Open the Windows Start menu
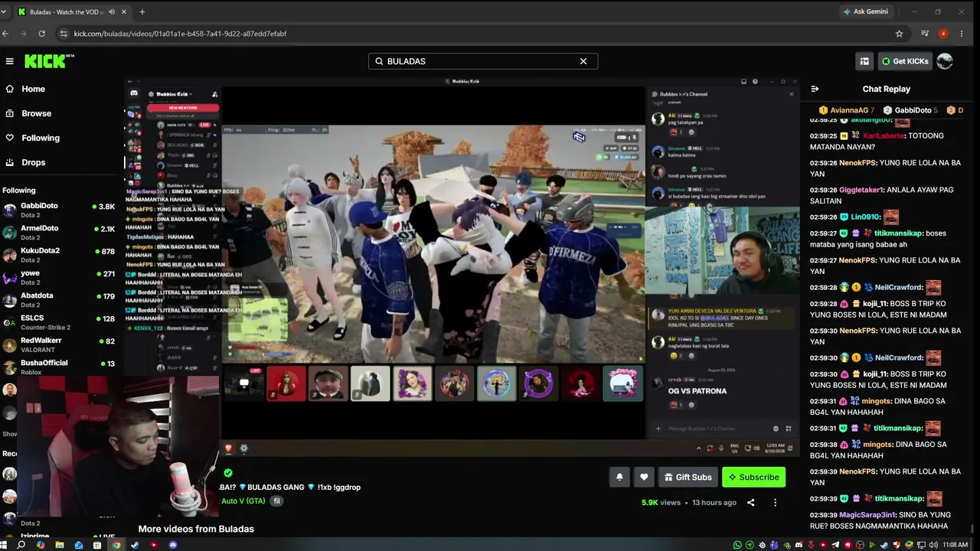Image resolution: width=980 pixels, height=551 pixels. point(4,545)
